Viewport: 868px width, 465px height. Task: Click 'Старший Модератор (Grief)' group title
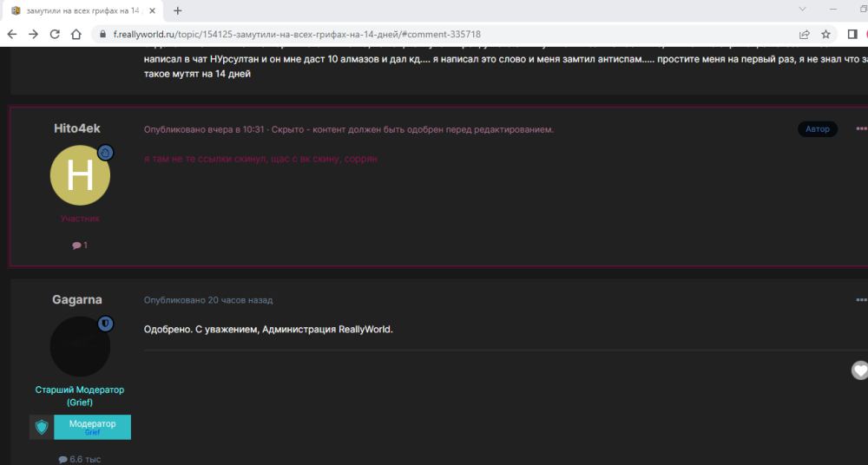coord(80,396)
